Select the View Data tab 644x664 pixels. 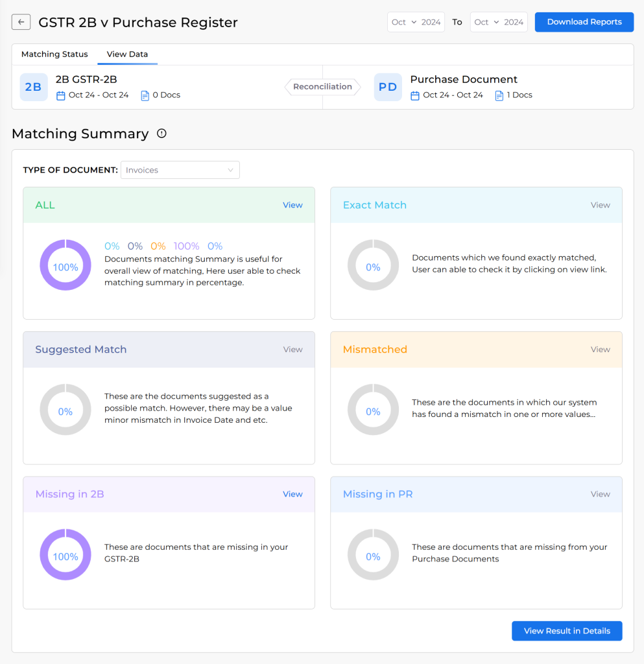(x=128, y=54)
